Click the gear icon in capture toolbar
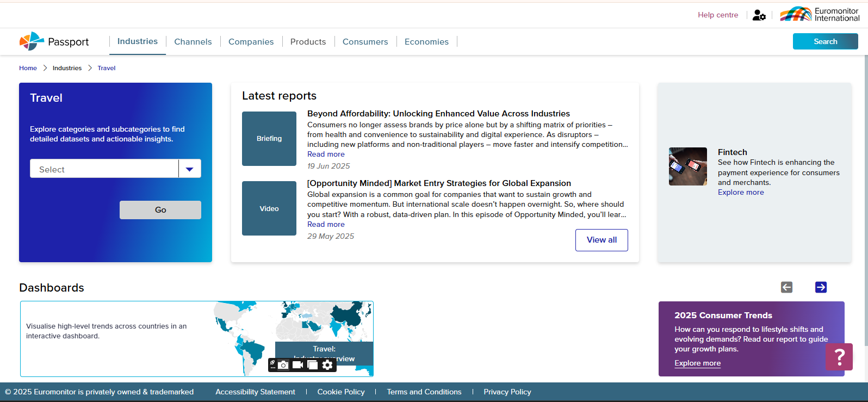This screenshot has height=402, width=868. pos(327,365)
